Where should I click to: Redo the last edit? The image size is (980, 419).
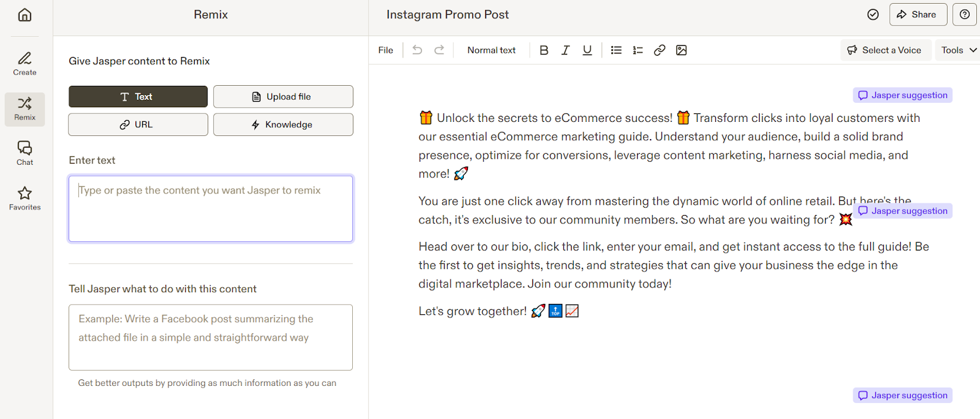point(439,50)
